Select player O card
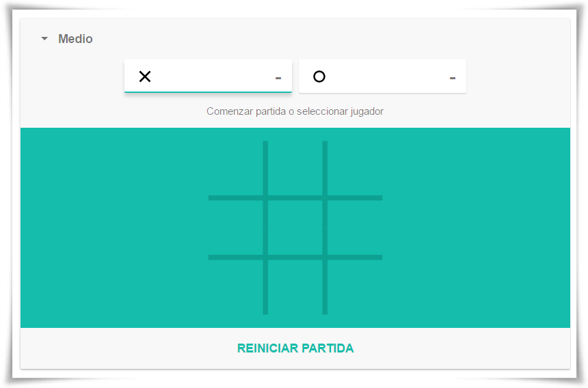Viewport: 588px width, 388px height. click(x=382, y=76)
